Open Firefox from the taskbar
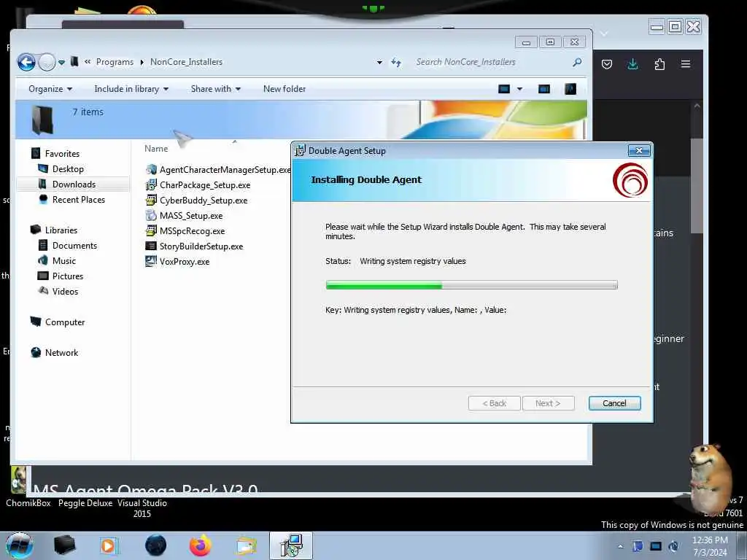This screenshot has width=747, height=560. pyautogui.click(x=201, y=545)
